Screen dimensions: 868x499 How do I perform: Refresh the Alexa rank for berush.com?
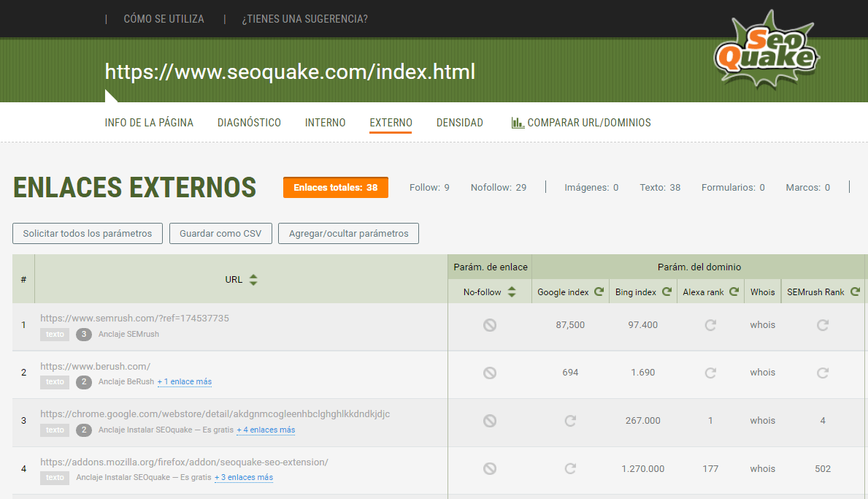click(710, 373)
